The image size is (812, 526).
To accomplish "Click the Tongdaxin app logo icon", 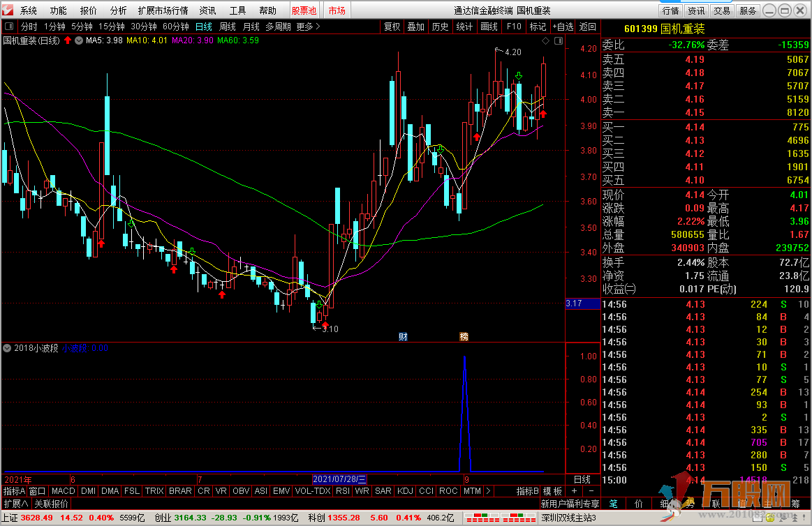I will tap(7, 10).
